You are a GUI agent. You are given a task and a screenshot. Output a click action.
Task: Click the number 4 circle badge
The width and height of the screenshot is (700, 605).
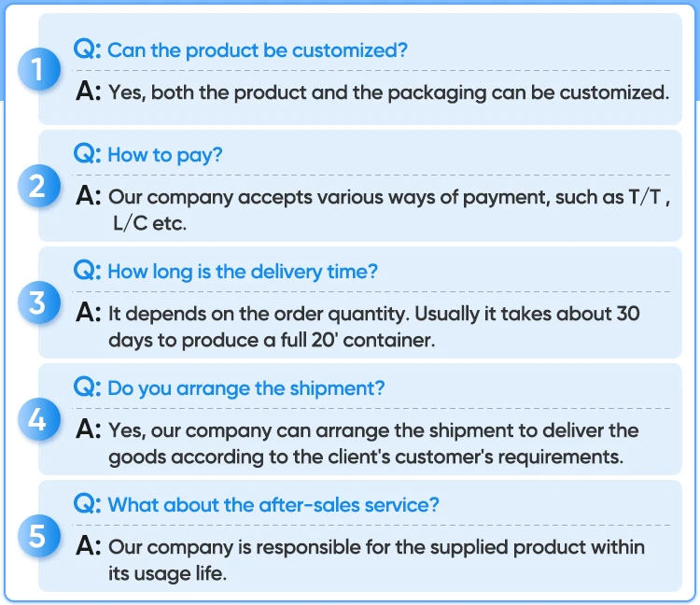pos(38,419)
